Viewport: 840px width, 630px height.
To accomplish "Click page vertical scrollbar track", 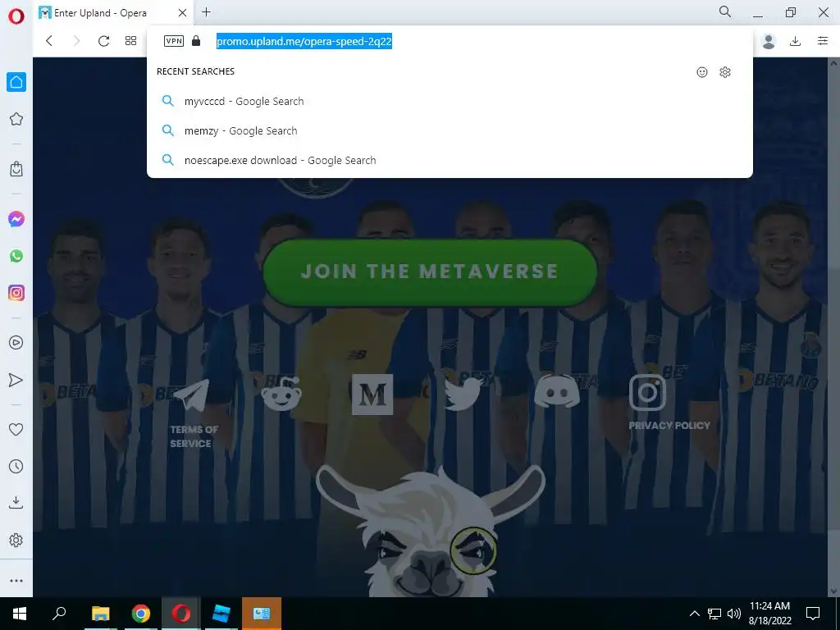I will tap(833, 326).
